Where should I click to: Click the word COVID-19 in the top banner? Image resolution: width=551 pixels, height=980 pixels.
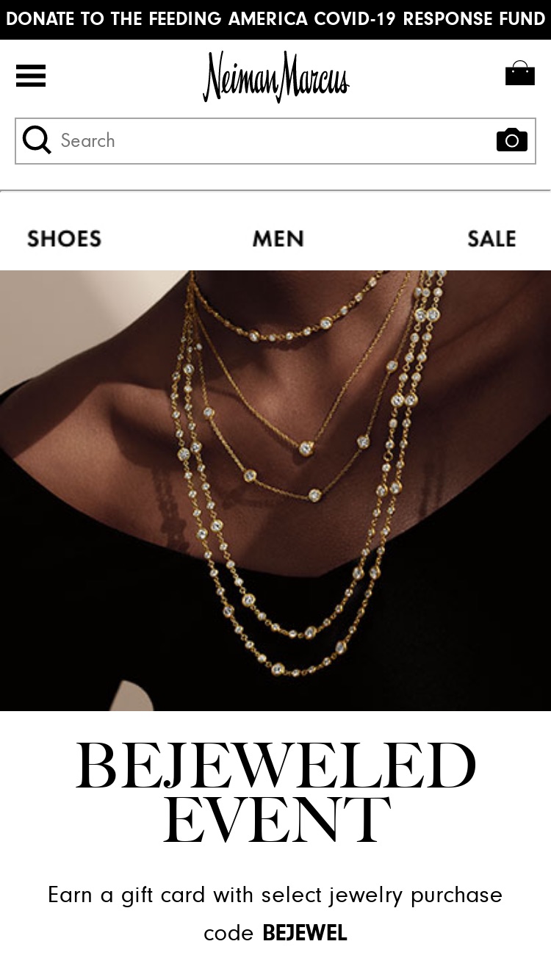coord(355,19)
